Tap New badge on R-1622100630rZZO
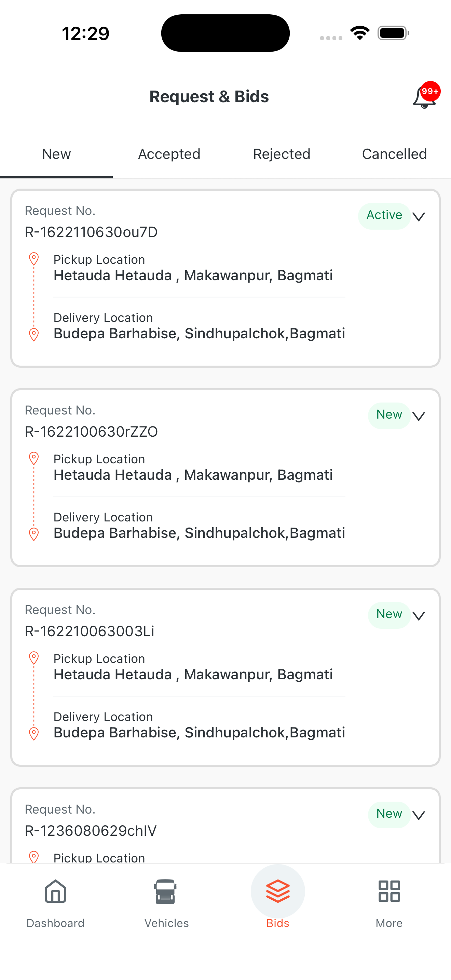Screen dimensions: 451x980 389,416
